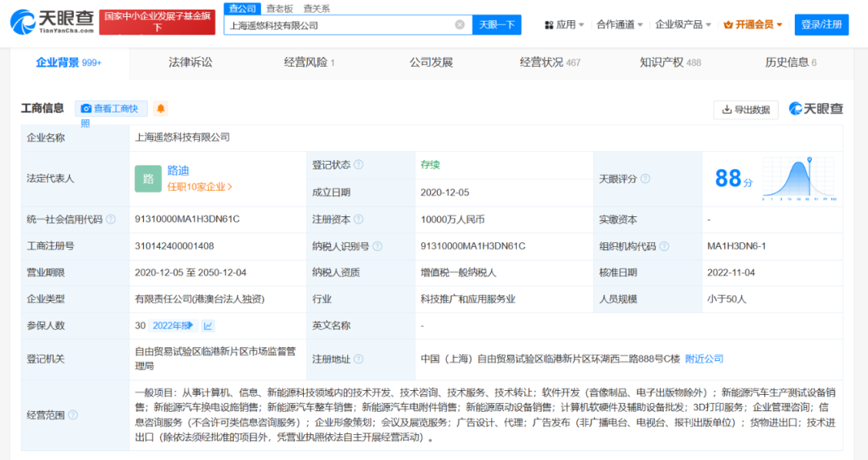
Task: Click help icon beside 组织机构代码
Action: pos(664,246)
